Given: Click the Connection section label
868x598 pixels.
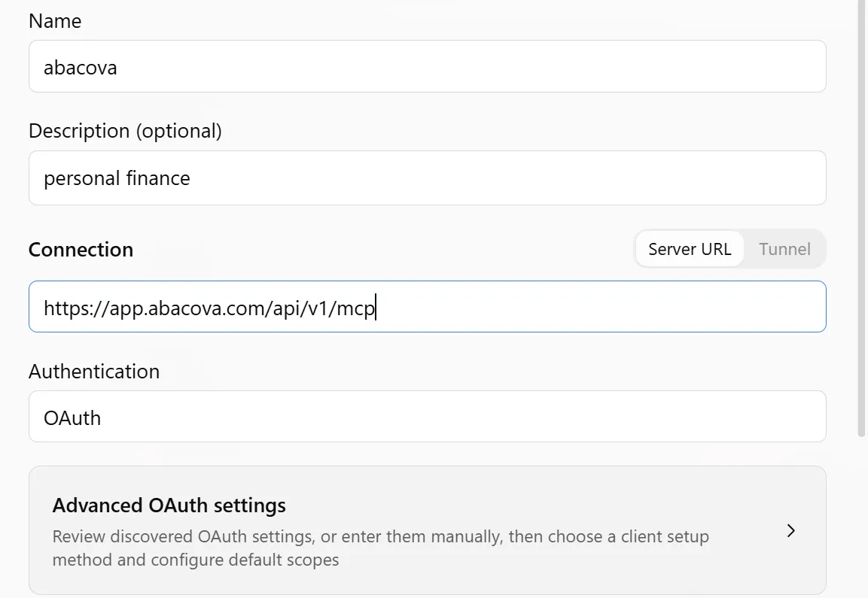Looking at the screenshot, I should [81, 250].
